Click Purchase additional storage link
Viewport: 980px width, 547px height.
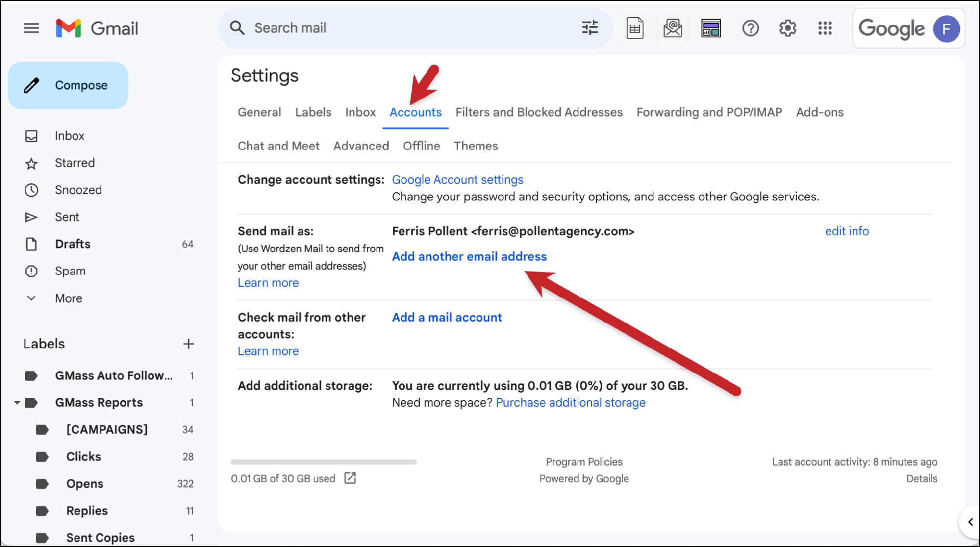point(571,401)
